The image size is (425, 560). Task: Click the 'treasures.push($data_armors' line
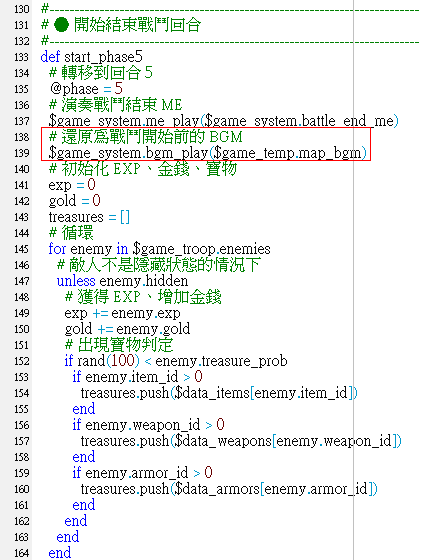coord(229,489)
